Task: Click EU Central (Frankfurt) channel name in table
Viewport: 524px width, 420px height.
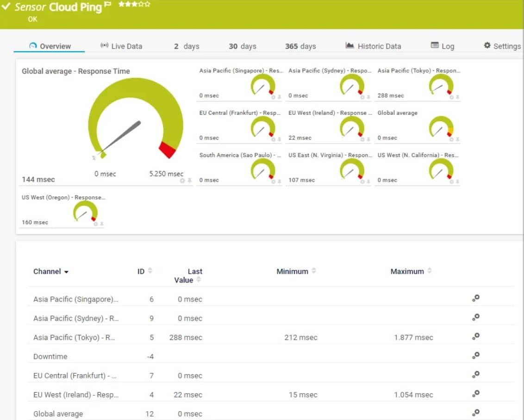Action: [x=75, y=376]
